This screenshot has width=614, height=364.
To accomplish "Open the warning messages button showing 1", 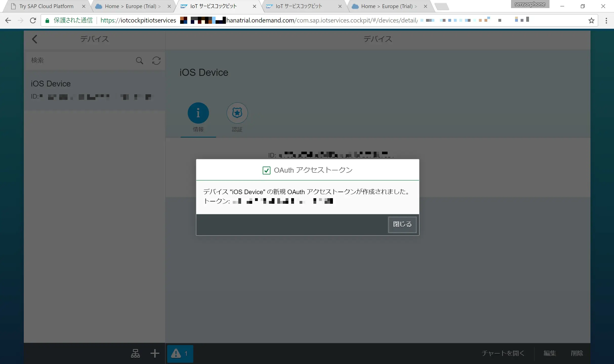I will [x=180, y=354].
